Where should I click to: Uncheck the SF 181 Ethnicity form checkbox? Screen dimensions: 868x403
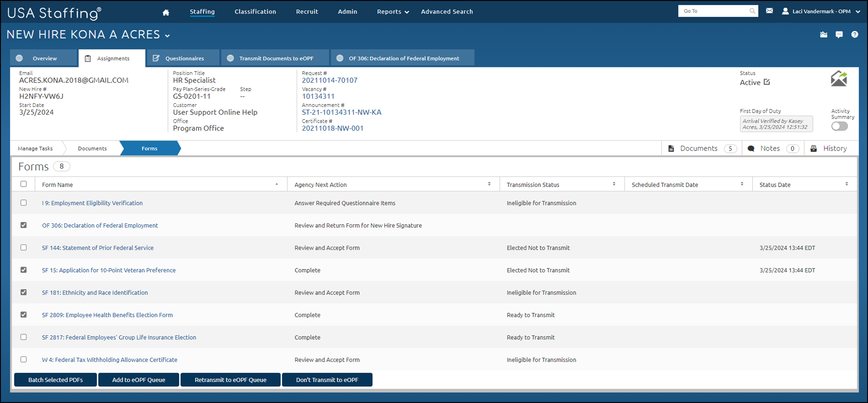(x=23, y=292)
